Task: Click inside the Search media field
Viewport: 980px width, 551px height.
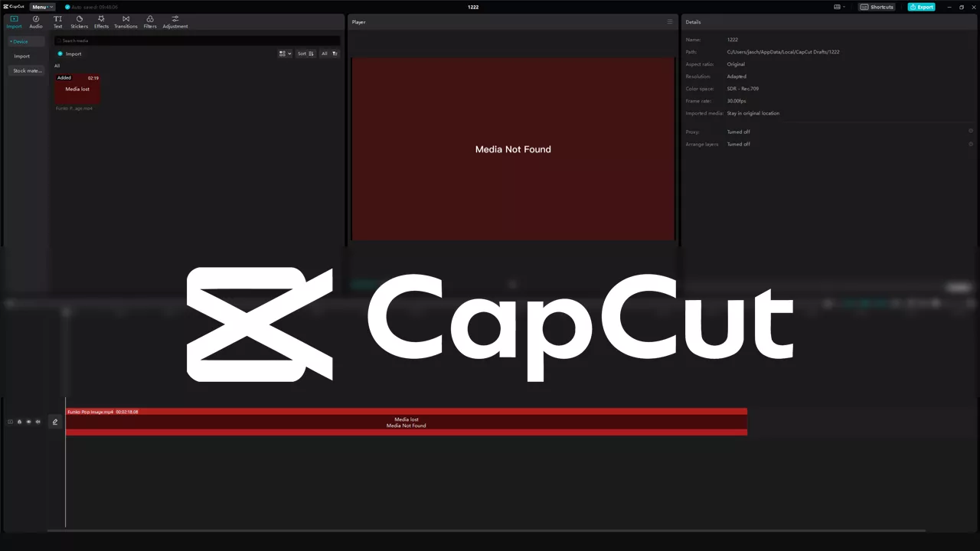Action: (x=115, y=41)
